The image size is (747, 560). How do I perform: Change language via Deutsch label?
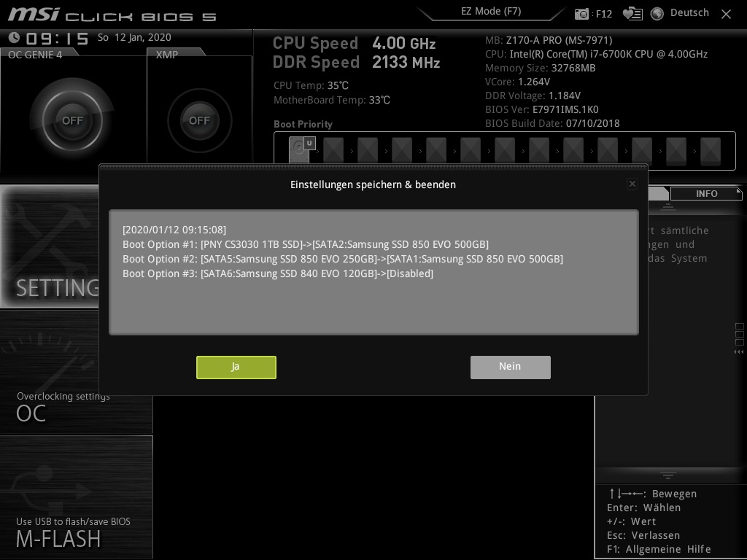689,13
